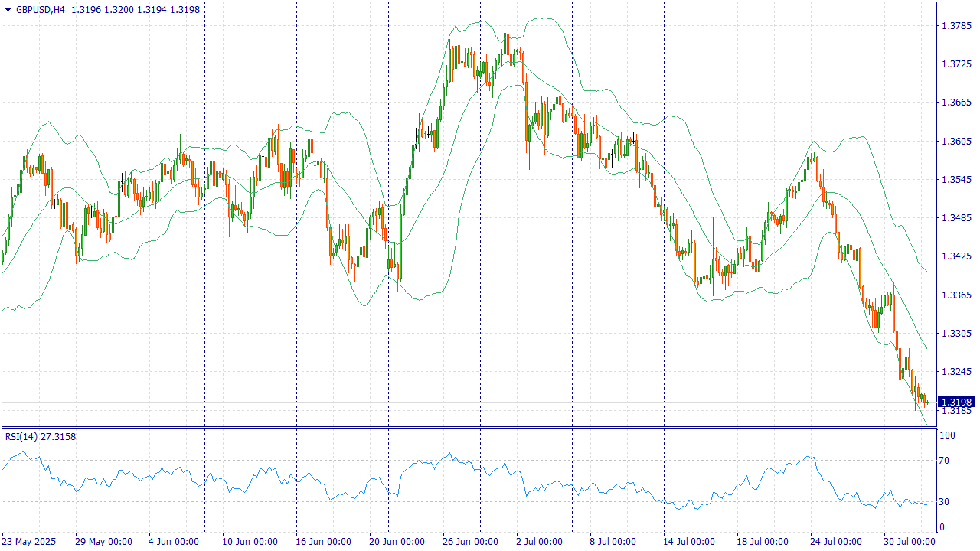Click the 1.3785 price axis label
Screen dimensions: 980x551
[x=956, y=25]
